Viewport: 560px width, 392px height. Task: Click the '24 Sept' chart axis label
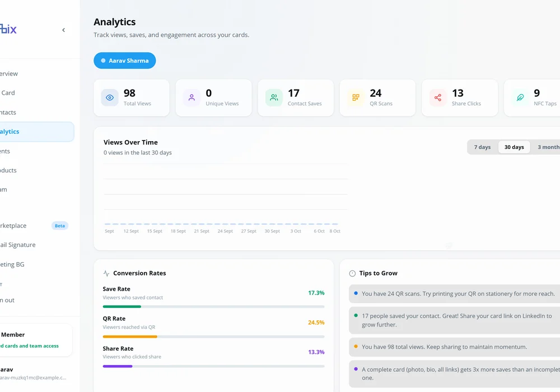(225, 231)
